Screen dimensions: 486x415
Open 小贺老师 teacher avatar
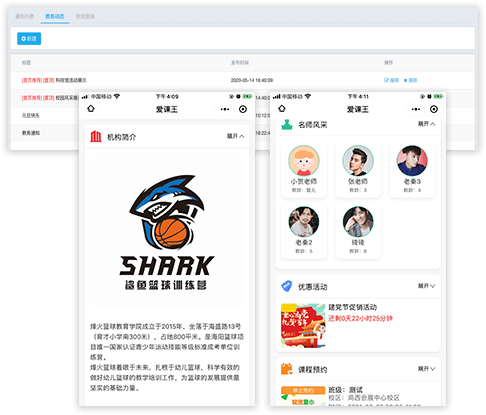(x=304, y=160)
